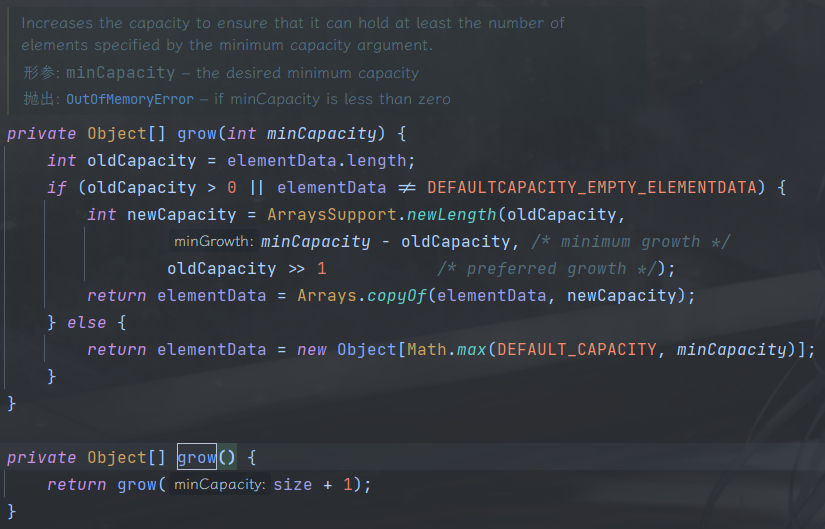Image resolution: width=825 pixels, height=529 pixels.
Task: Click the first line of the rendered doc comment
Action: (x=293, y=23)
